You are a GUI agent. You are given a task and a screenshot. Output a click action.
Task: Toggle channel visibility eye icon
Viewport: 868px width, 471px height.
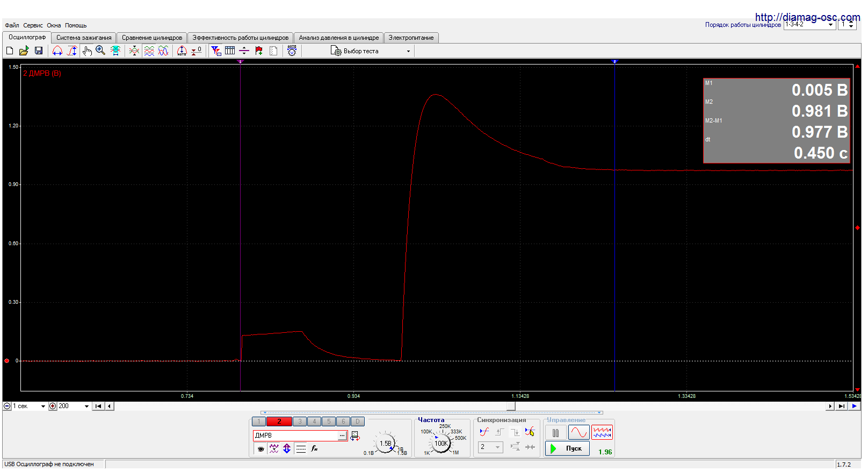pos(261,448)
